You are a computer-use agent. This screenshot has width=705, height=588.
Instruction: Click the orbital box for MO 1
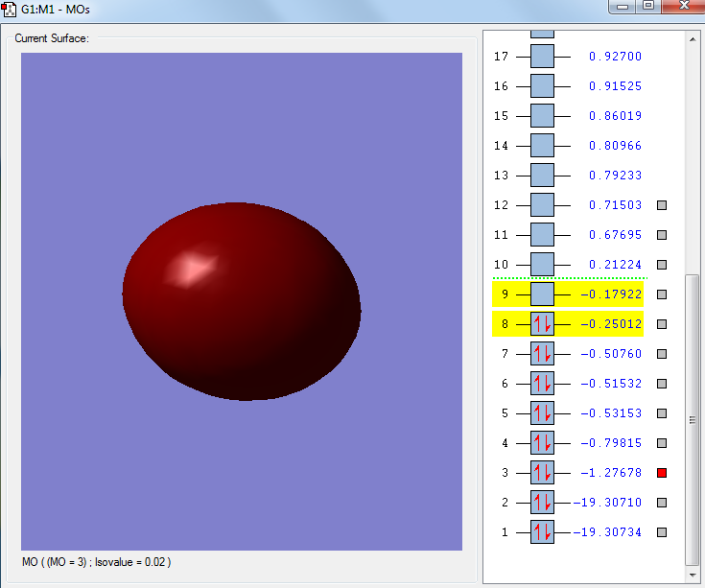542,532
